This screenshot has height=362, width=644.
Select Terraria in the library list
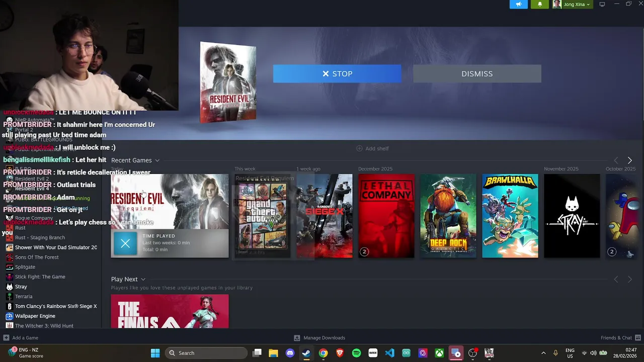[x=24, y=297]
